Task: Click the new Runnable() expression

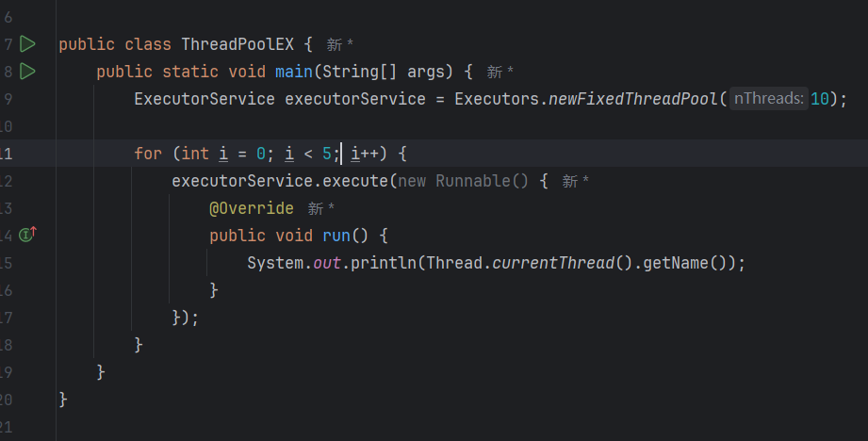Action: (x=464, y=181)
